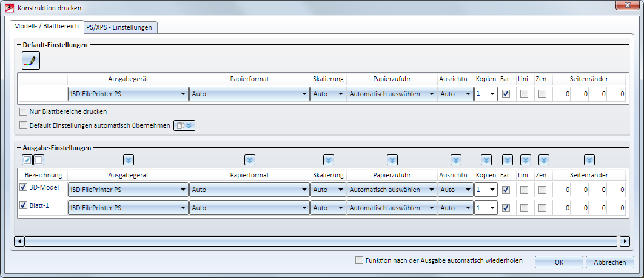Open Papierzufuhr dropdown for 3D-Model row
The height and width of the screenshot is (278, 644).
tap(431, 190)
